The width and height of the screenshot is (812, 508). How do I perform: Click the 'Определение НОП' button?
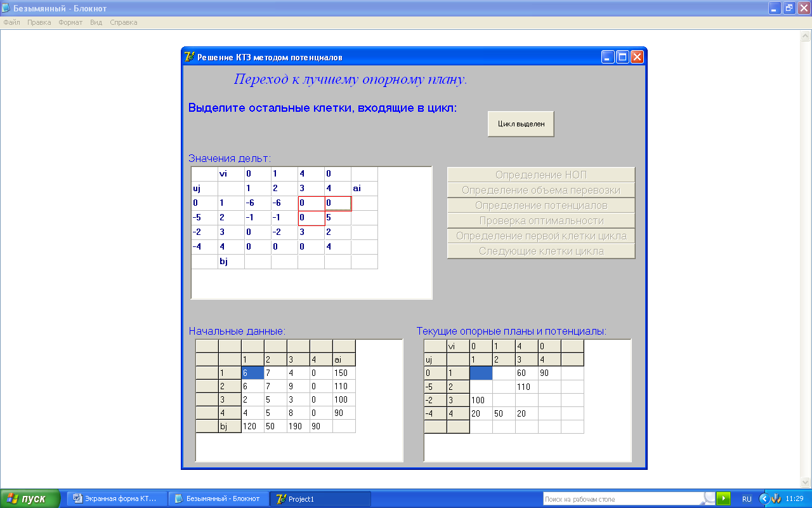[541, 175]
